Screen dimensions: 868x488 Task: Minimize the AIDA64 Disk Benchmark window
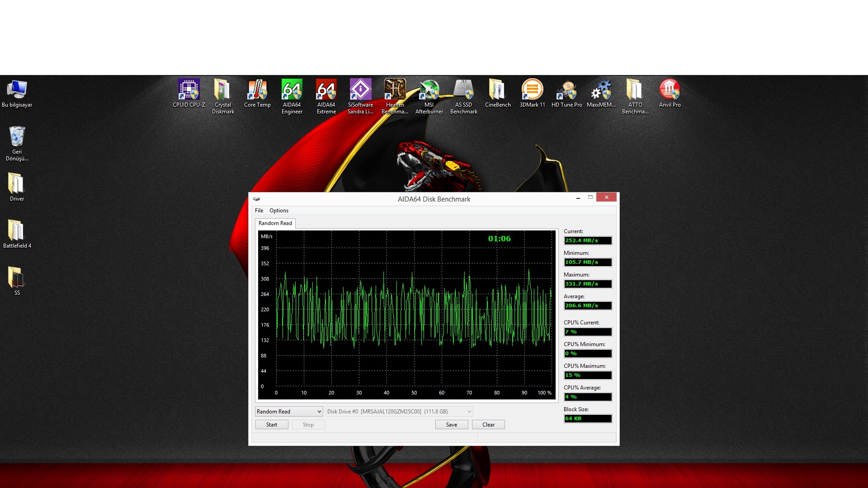[578, 197]
